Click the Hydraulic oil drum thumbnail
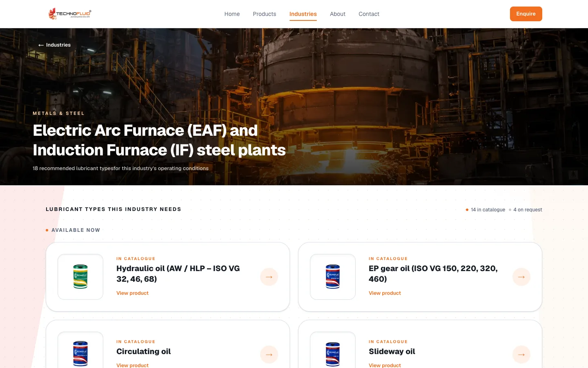The height and width of the screenshot is (368, 588). tap(80, 277)
